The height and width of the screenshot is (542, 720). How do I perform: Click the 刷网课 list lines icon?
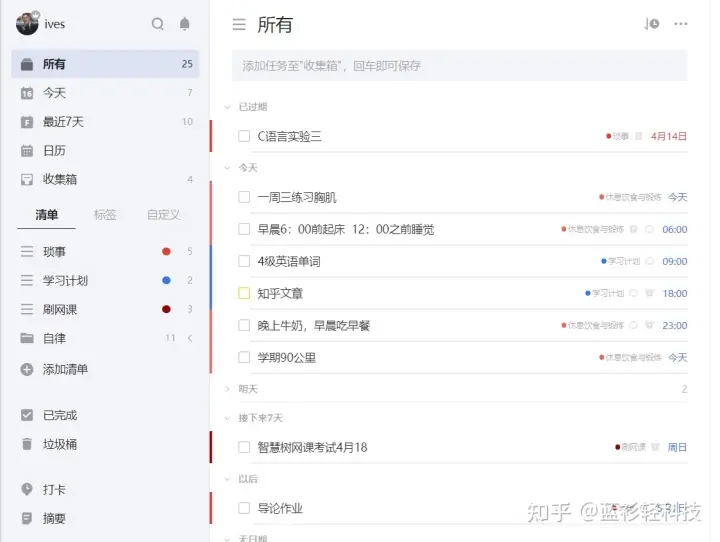pos(27,309)
